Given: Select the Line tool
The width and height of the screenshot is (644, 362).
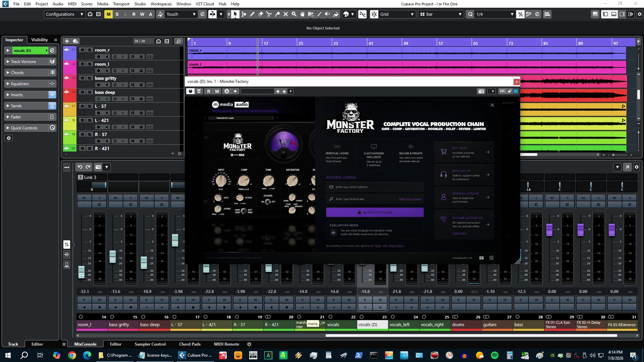Looking at the screenshot, I should [x=319, y=14].
